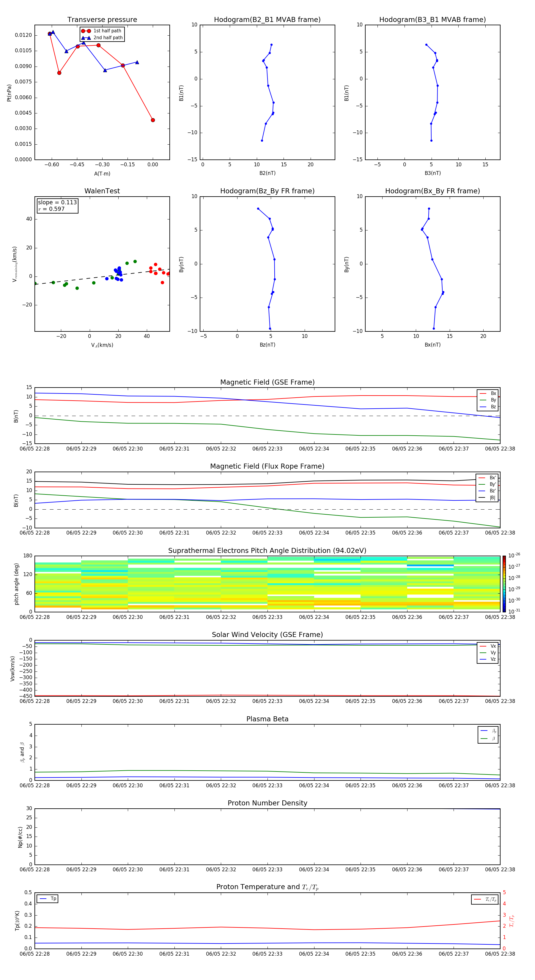This screenshot has height=980, width=535.
Task: Click the 'Hodogram(B2_B1 MVAB frame)' title
Action: click(267, 19)
